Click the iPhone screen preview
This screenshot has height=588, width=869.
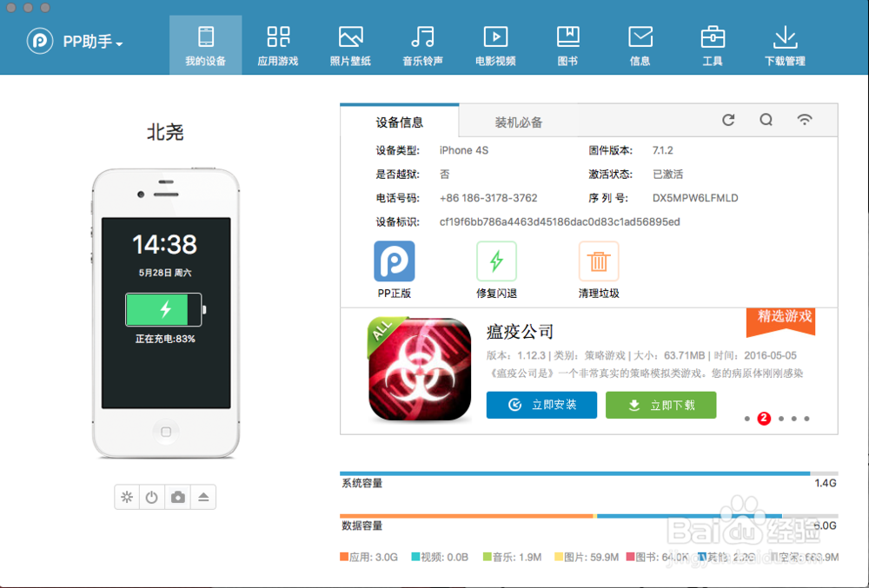(x=166, y=313)
